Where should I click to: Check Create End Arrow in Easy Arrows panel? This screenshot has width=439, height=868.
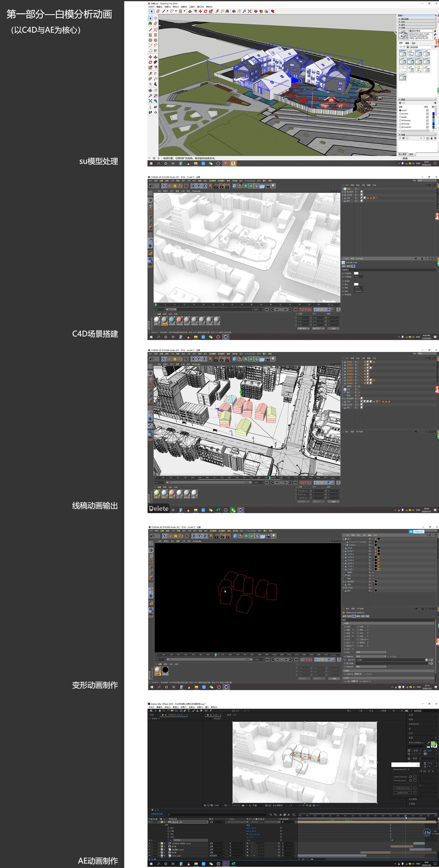pyautogui.click(x=410, y=777)
